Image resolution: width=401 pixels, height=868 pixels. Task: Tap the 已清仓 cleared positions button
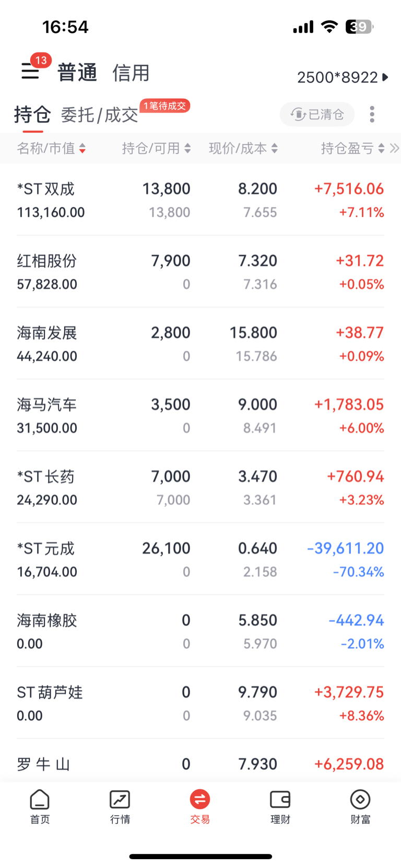[x=317, y=114]
